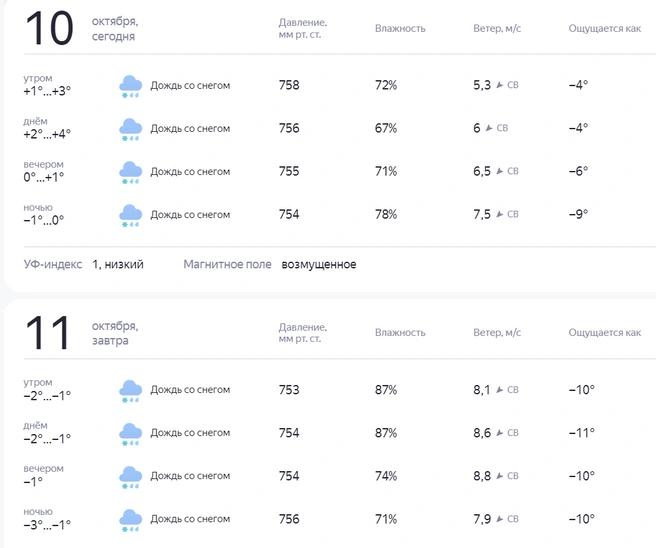Click the sleet icon for October 11 утром
Image resolution: width=656 pixels, height=548 pixels.
130,390
